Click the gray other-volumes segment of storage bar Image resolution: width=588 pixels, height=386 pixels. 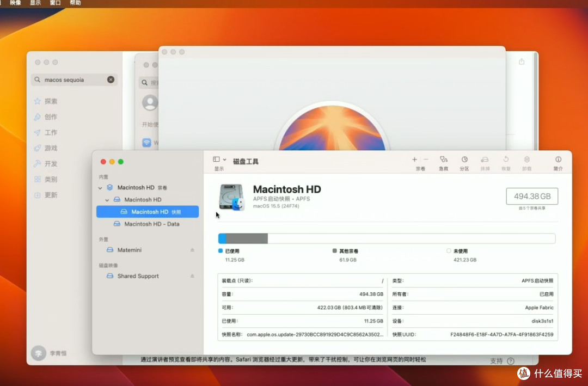coord(247,238)
